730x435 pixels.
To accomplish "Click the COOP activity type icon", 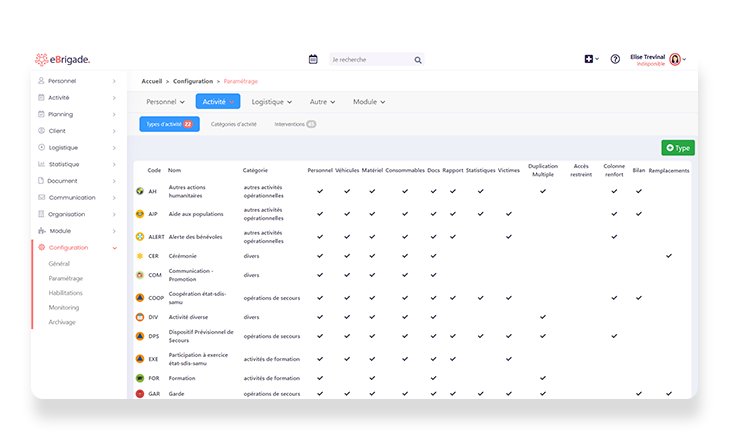I will [140, 298].
